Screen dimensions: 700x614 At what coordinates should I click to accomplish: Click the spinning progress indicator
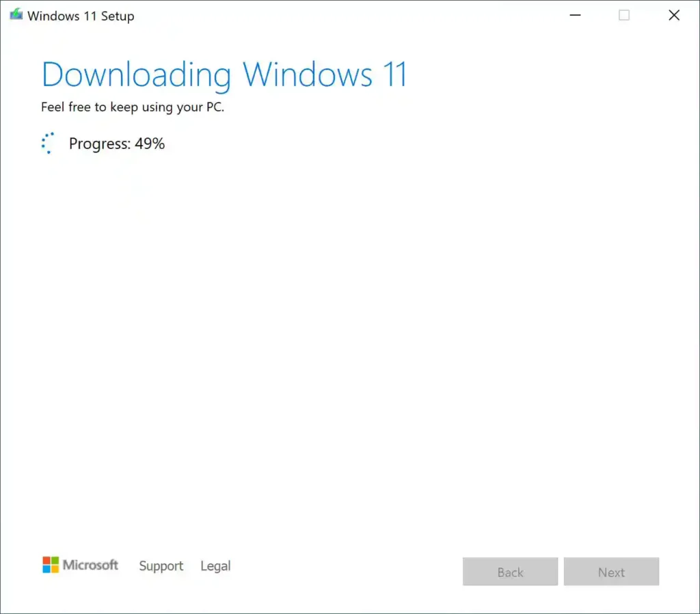[x=48, y=144]
